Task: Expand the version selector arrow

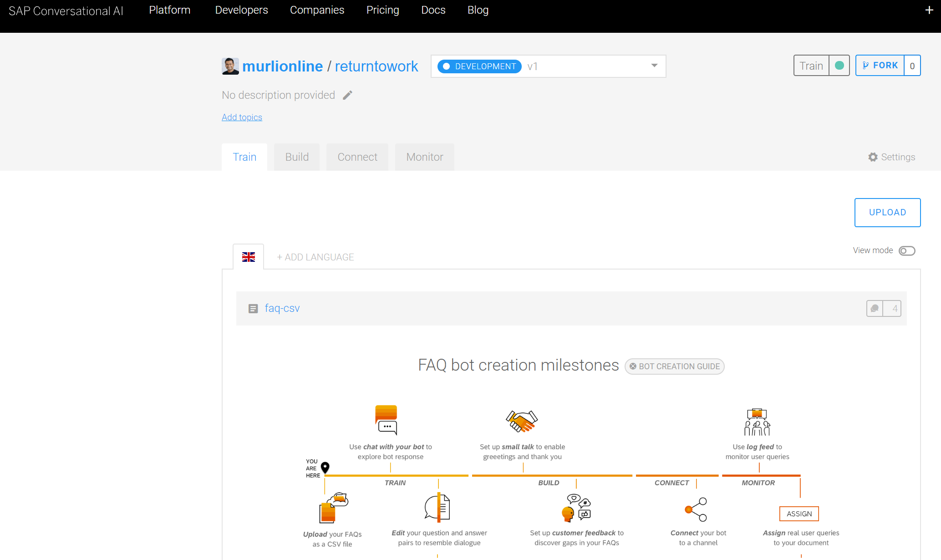Action: coord(654,66)
